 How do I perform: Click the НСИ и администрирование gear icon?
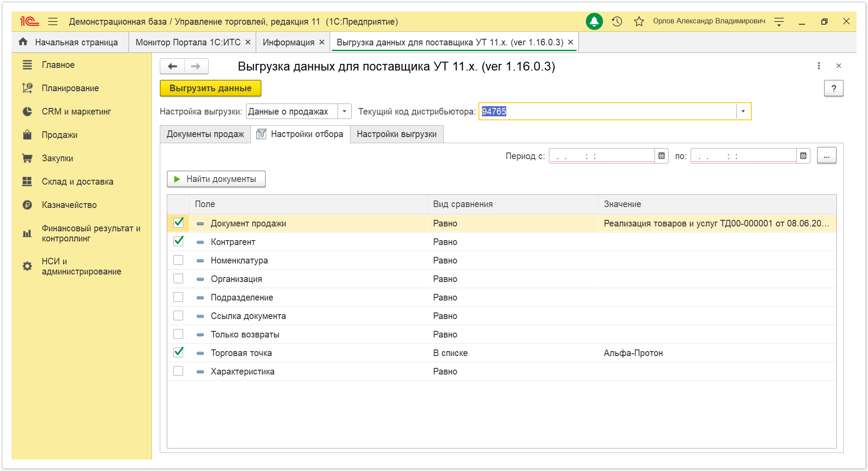27,266
